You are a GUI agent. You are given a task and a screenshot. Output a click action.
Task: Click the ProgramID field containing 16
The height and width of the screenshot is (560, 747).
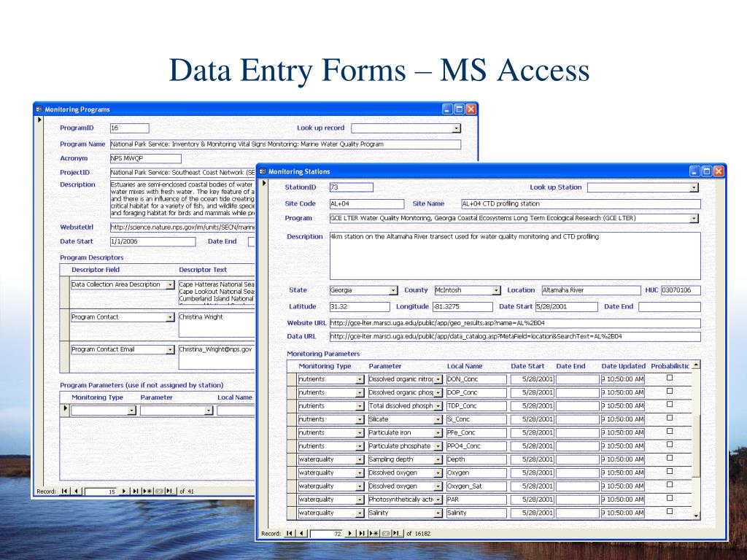(x=130, y=128)
